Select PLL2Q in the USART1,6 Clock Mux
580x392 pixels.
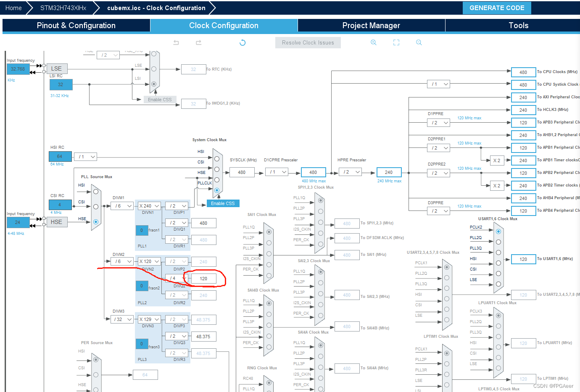click(x=498, y=242)
